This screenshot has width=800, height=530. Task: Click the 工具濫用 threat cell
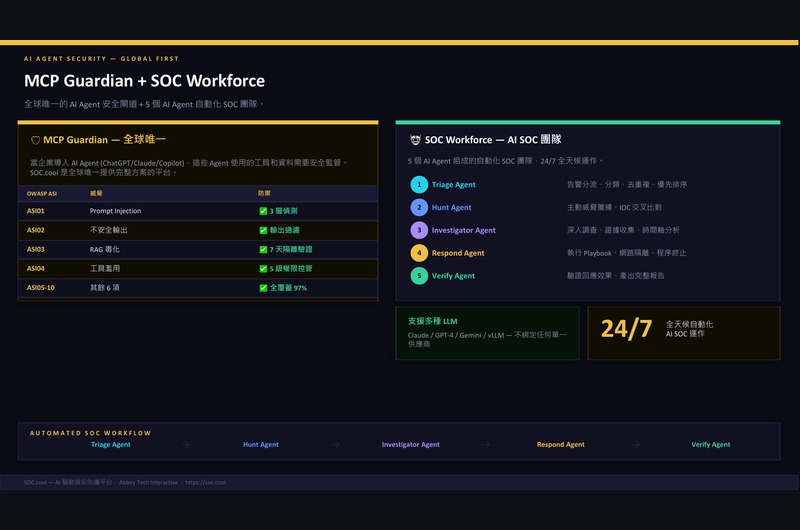pos(105,268)
